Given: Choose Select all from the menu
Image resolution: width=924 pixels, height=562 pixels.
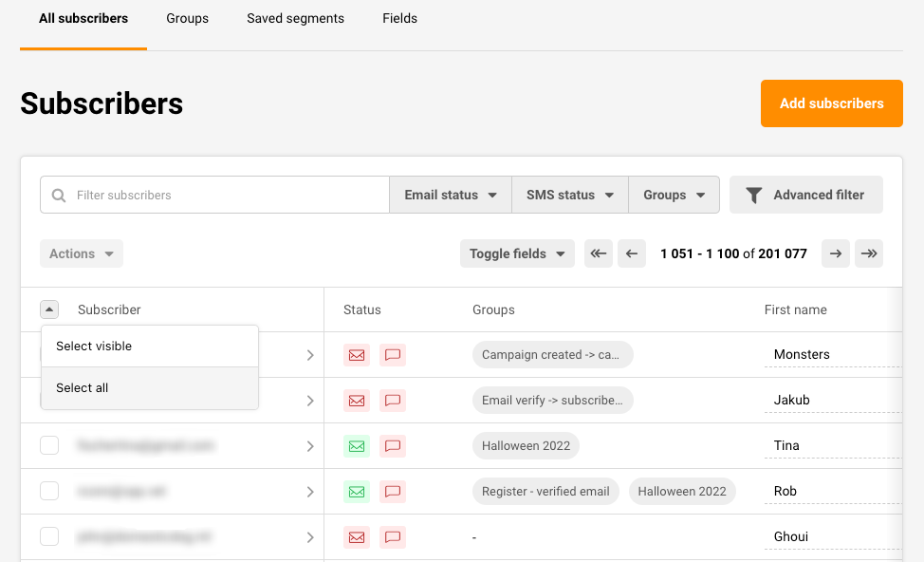Looking at the screenshot, I should coord(83,388).
